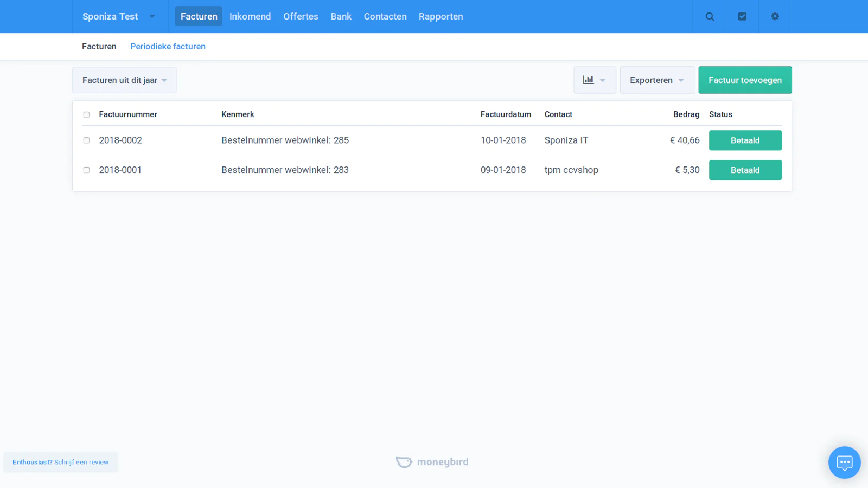Open 'Schrijf een review' link
This screenshot has width=868, height=488.
tap(81, 462)
